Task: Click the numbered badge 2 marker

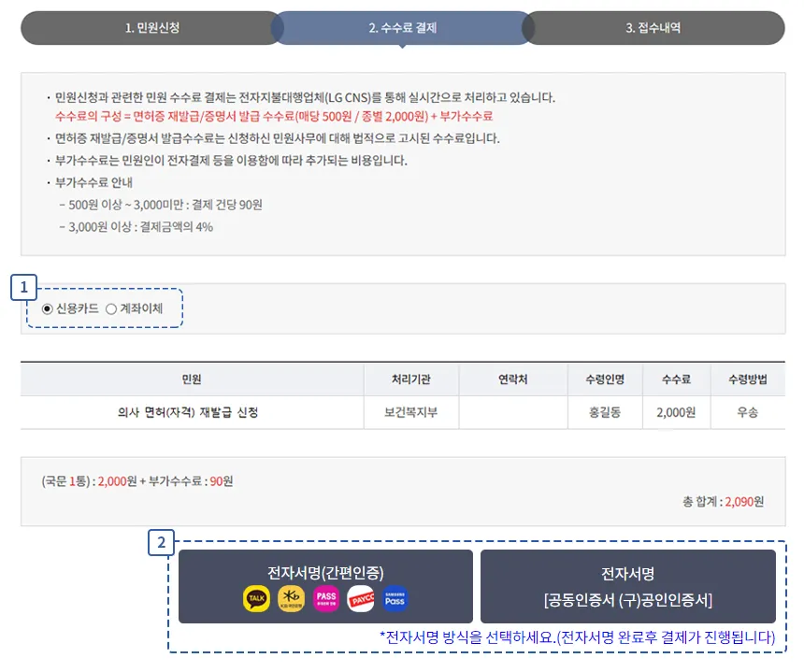Action: pos(162,541)
